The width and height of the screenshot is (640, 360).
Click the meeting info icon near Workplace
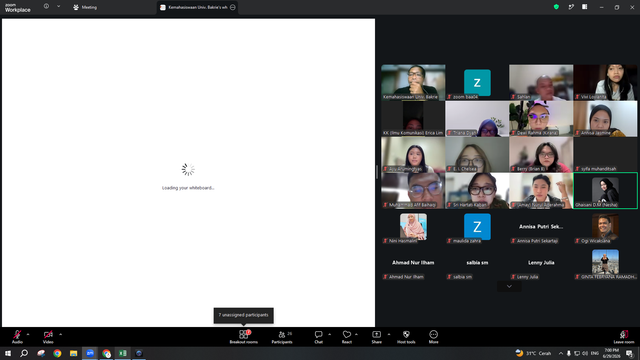(47, 7)
